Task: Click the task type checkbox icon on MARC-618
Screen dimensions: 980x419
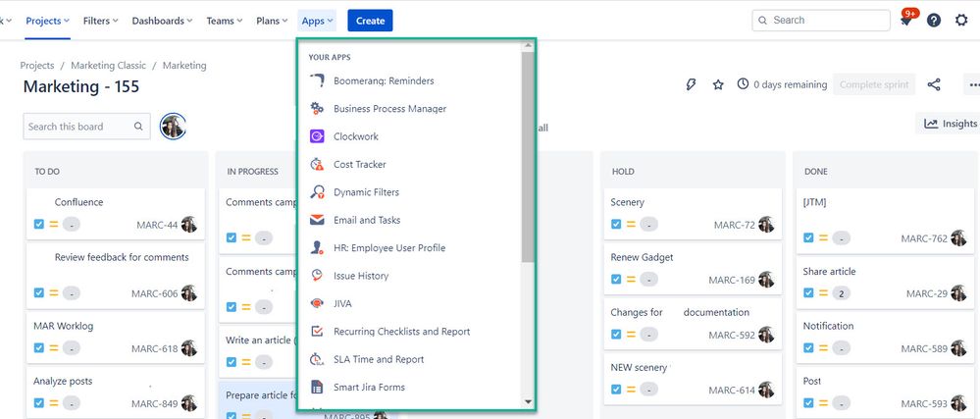Action: 39,347
